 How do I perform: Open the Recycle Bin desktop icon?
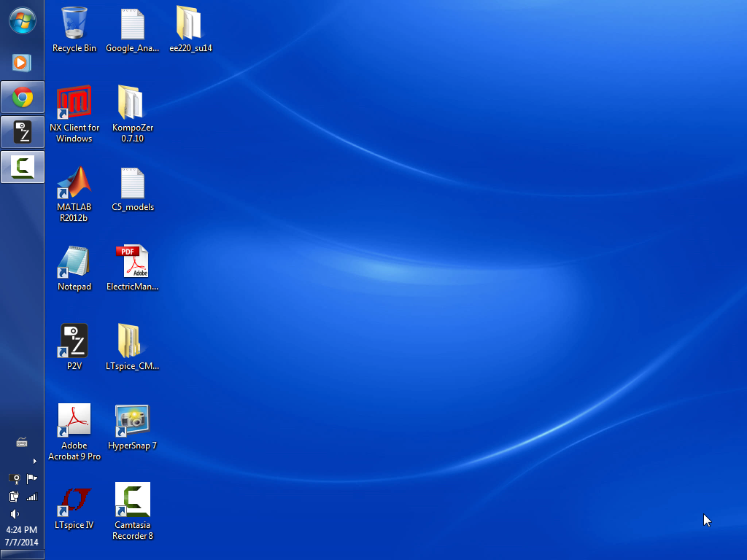(x=74, y=28)
